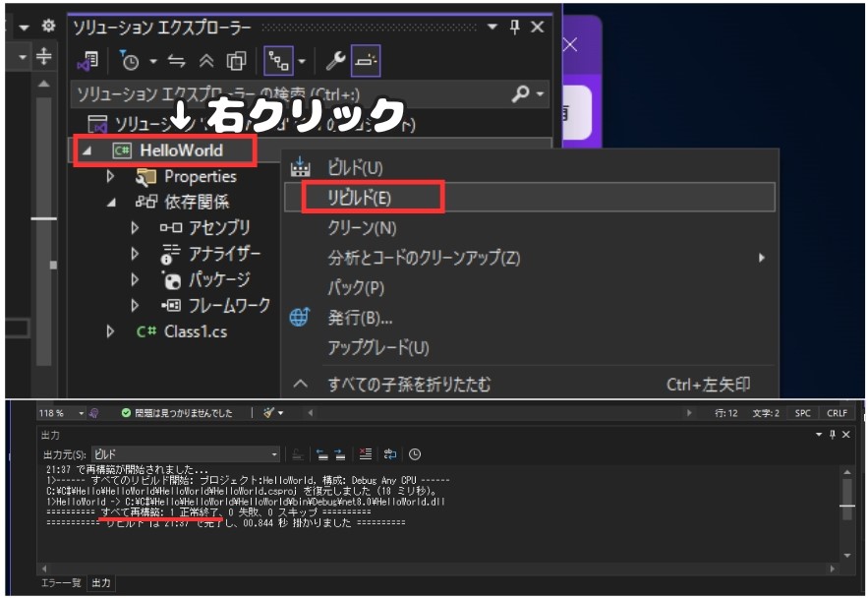The image size is (868, 598).
Task: Select the 依存関係 dependencies item
Action: tap(197, 202)
